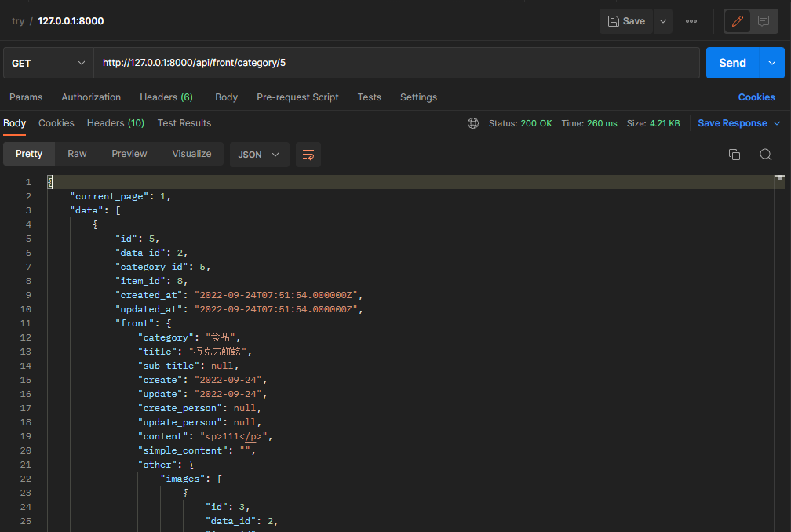Open the request Headers (6) tab
791x532 pixels.
point(166,97)
